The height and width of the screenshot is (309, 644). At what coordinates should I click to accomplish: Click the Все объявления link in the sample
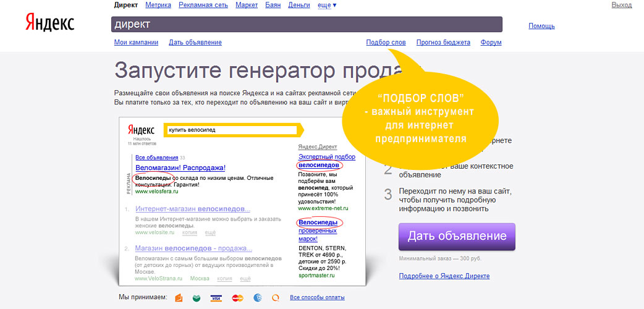click(157, 158)
